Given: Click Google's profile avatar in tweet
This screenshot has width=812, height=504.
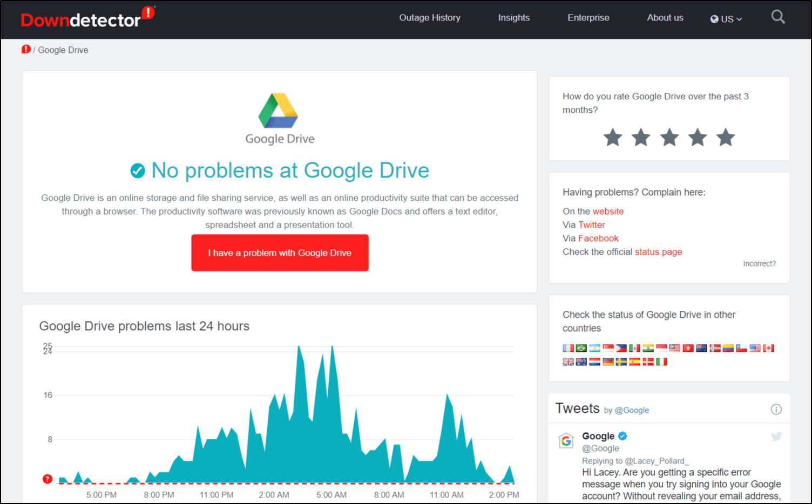Looking at the screenshot, I should pyautogui.click(x=566, y=440).
